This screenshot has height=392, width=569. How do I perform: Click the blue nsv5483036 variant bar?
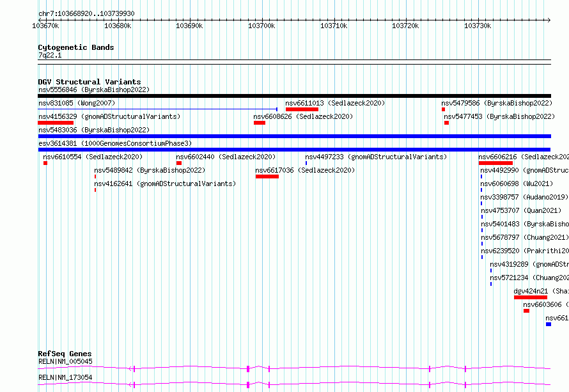tap(294, 136)
